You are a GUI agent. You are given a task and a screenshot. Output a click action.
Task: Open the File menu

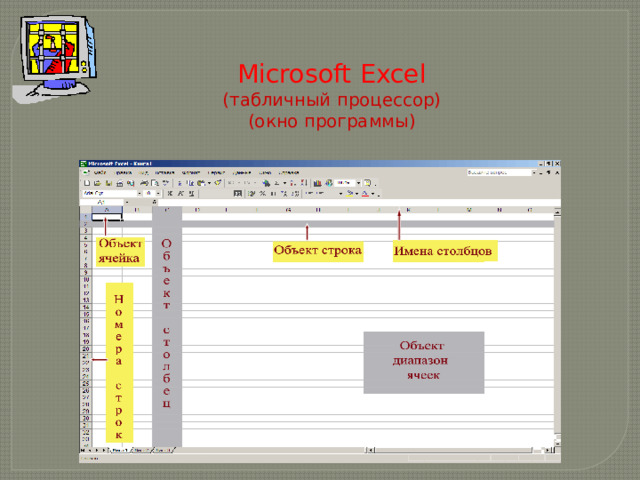click(100, 173)
